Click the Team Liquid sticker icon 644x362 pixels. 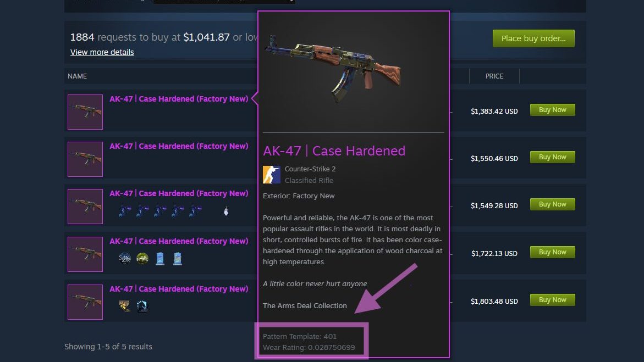142,306
